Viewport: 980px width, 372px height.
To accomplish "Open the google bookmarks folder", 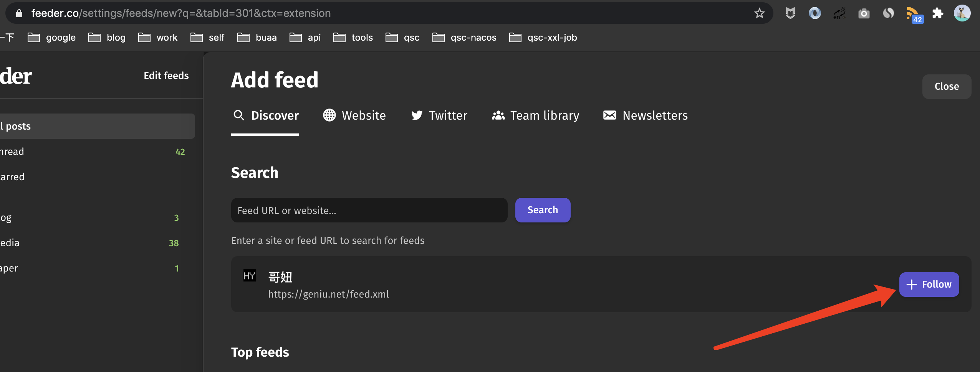I will point(52,38).
